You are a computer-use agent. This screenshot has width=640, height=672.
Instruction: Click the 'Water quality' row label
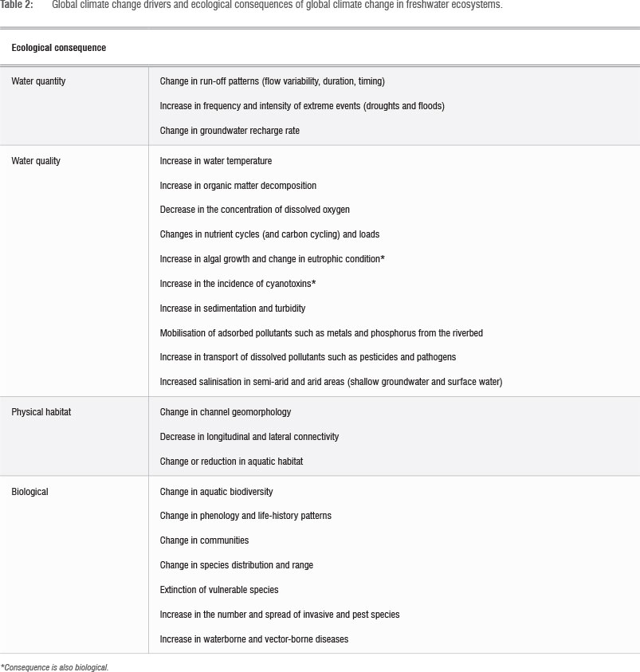[36, 161]
